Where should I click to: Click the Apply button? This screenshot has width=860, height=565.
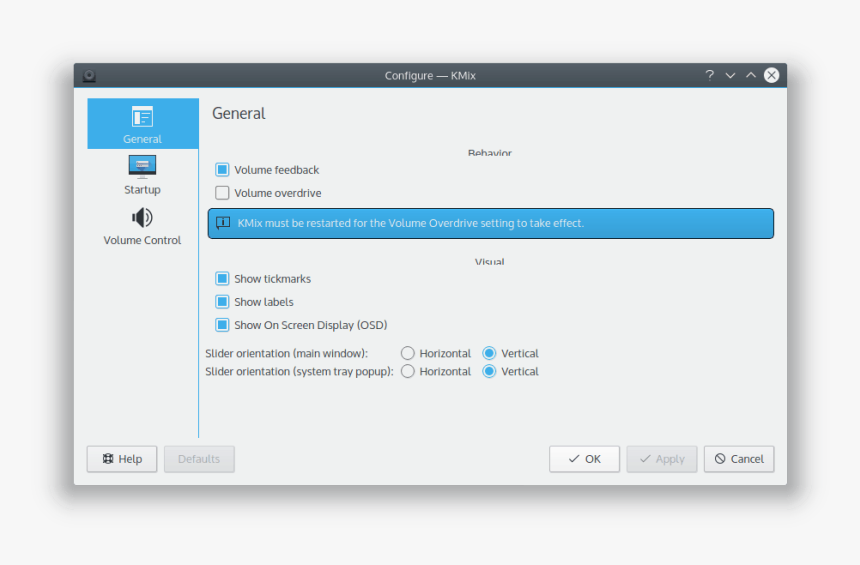(x=662, y=459)
